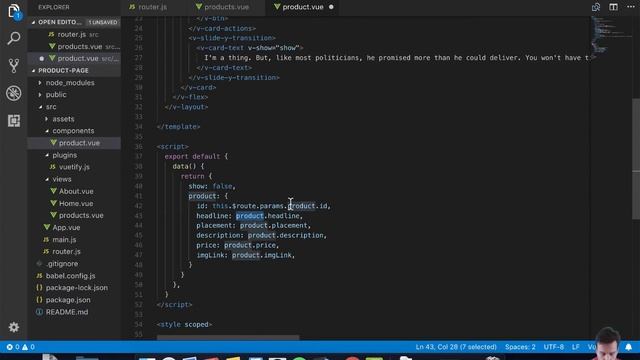Click the export default line
This screenshot has height=360, width=640.
[196, 156]
